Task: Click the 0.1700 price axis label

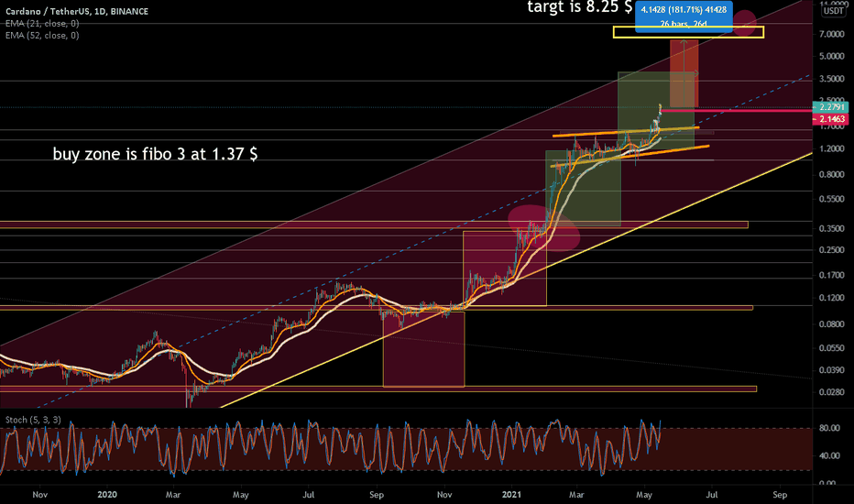Action: click(x=831, y=275)
